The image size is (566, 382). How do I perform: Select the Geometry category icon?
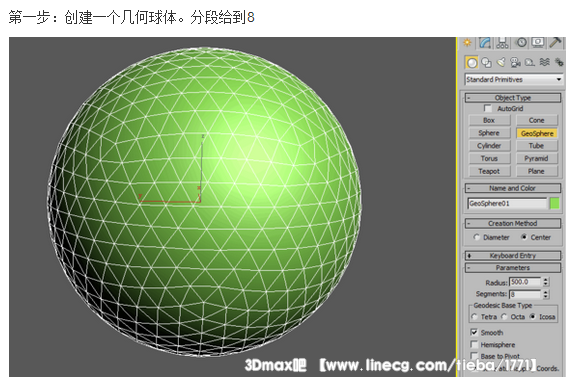pos(471,62)
